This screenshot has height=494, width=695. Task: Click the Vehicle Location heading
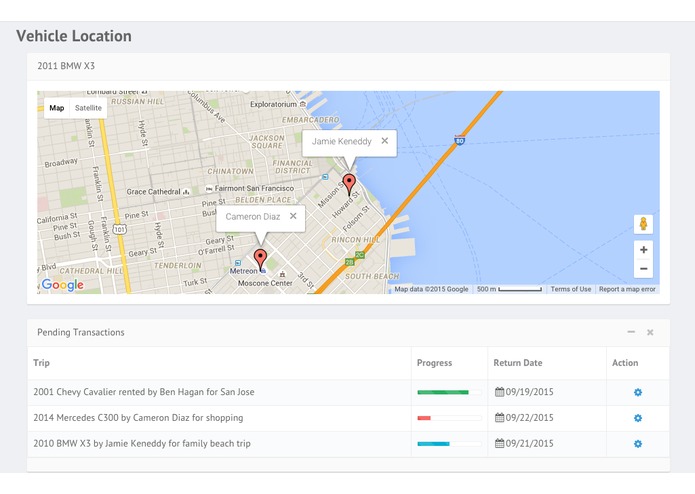click(x=74, y=36)
